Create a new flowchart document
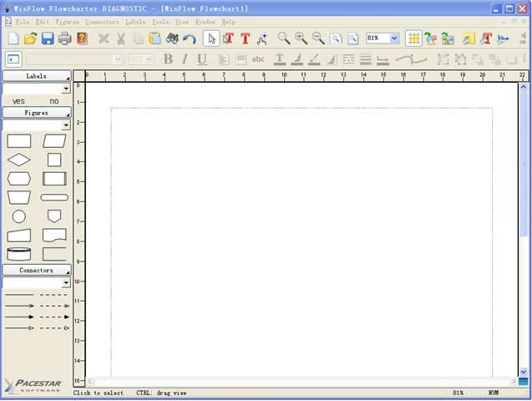The width and height of the screenshot is (532, 401). 13,38
